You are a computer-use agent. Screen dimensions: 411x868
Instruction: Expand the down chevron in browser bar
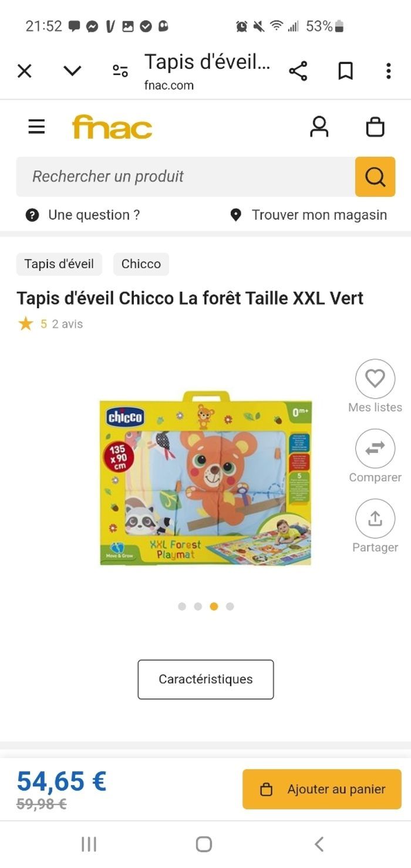click(x=72, y=72)
